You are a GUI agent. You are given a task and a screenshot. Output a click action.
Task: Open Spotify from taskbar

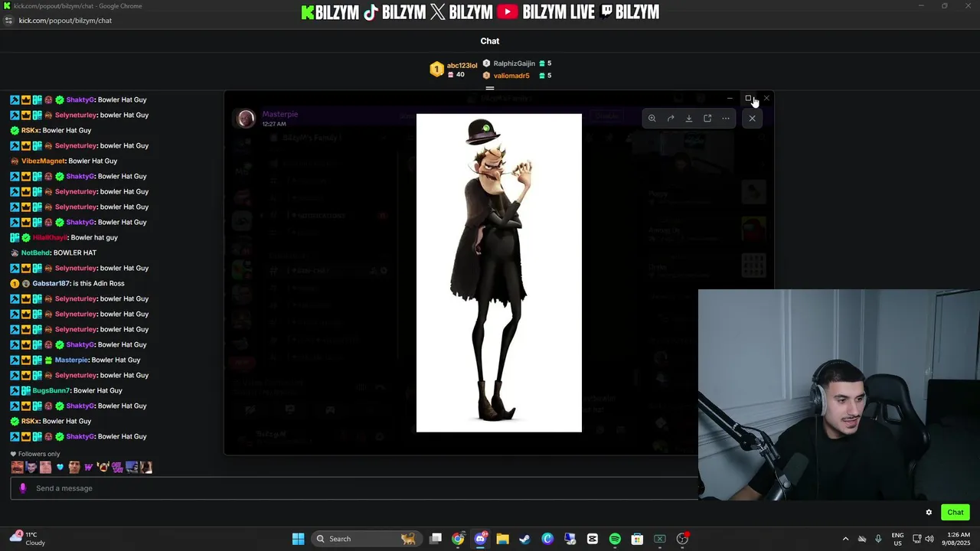[615, 539]
